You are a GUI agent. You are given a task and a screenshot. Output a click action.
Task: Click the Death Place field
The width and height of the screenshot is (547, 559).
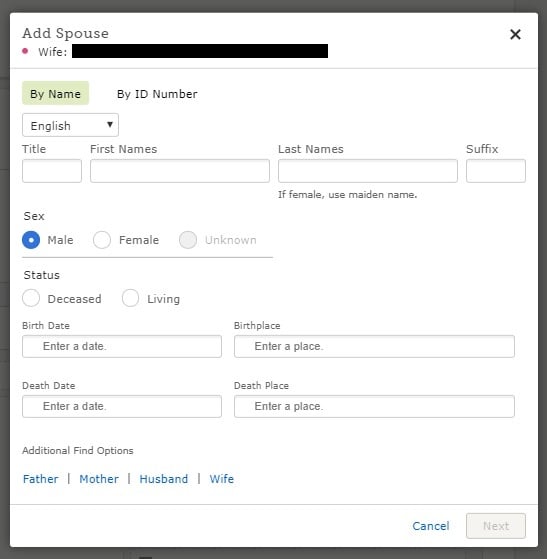[374, 406]
